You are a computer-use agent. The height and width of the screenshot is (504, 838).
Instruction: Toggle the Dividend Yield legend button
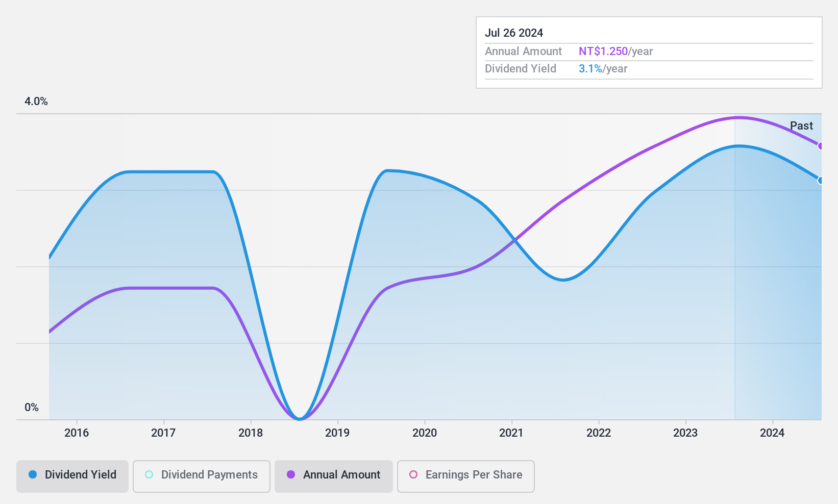click(x=72, y=476)
